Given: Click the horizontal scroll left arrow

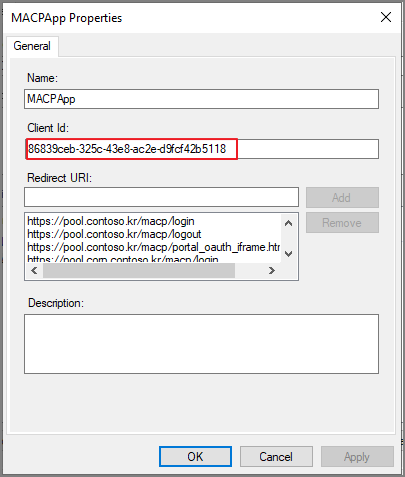Looking at the screenshot, I should point(34,270).
